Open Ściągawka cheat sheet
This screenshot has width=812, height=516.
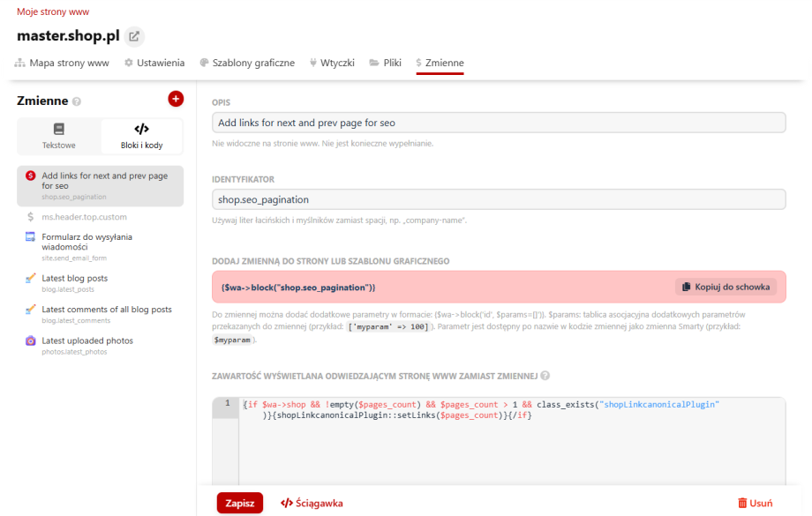pyautogui.click(x=312, y=503)
